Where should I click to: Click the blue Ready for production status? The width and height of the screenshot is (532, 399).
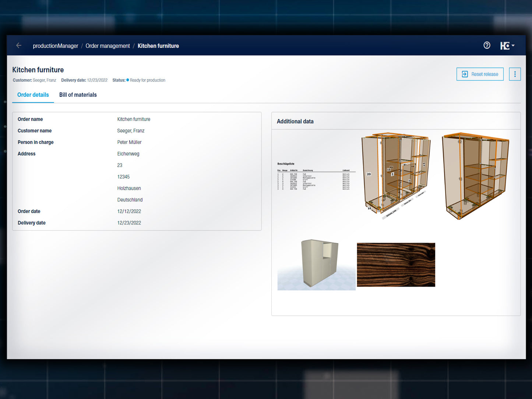point(147,80)
